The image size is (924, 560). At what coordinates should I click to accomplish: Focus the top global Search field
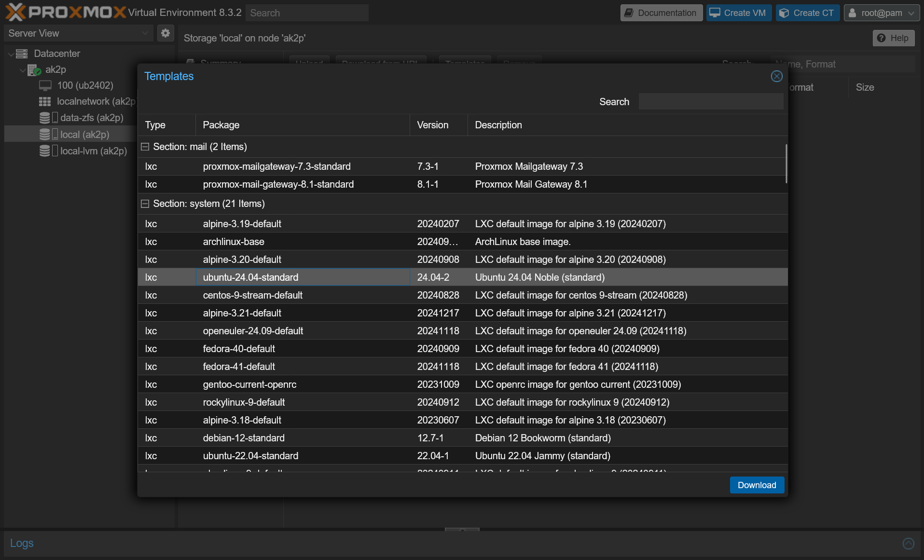(307, 13)
